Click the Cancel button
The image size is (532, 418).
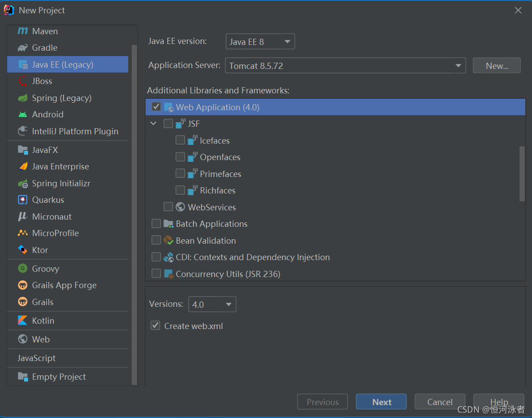pyautogui.click(x=440, y=402)
